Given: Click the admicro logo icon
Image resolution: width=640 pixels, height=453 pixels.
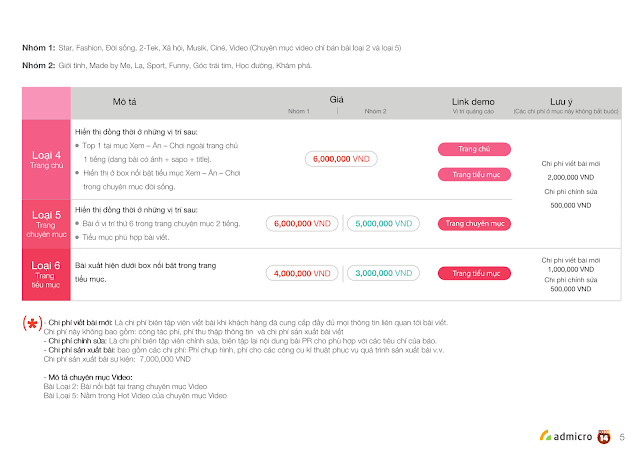Looking at the screenshot, I should click(x=565, y=436).
